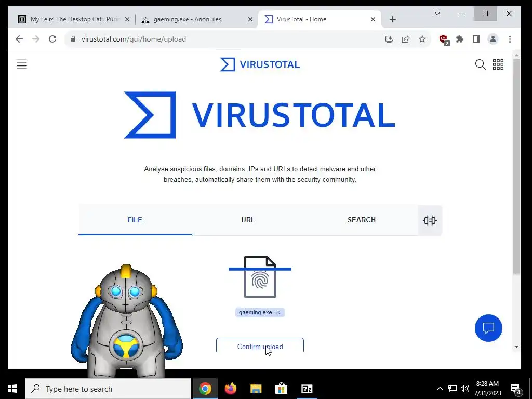Open Chrome from the taskbar
This screenshot has width=532, height=399.
coord(205,389)
